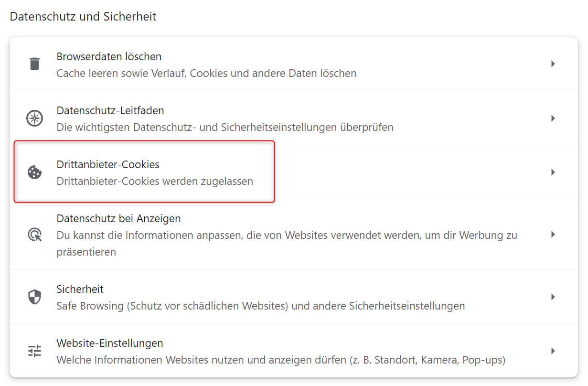Open the Browserdaten löschen title
The image size is (588, 386).
coord(109,56)
